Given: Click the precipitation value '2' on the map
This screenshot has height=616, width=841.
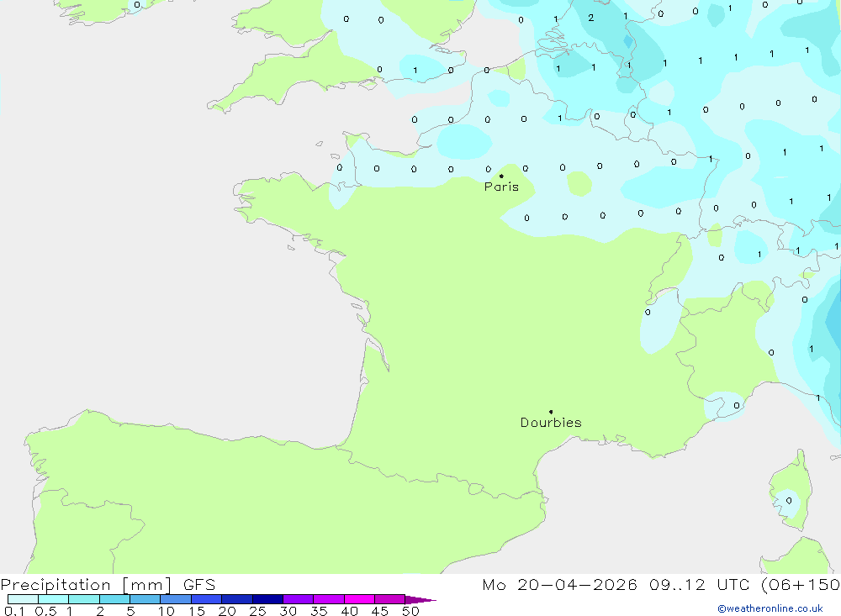Looking at the screenshot, I should point(590,18).
